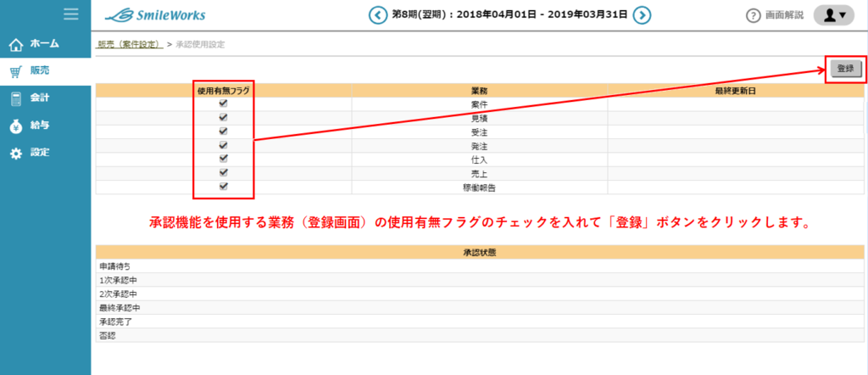
Task: Click the 販売（案件設定） breadcrumb link
Action: pos(129,44)
